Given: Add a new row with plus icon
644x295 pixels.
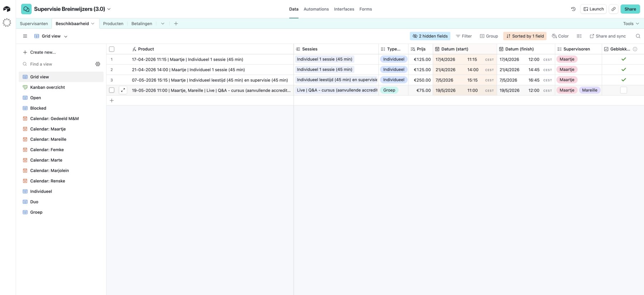Looking at the screenshot, I should [x=112, y=100].
